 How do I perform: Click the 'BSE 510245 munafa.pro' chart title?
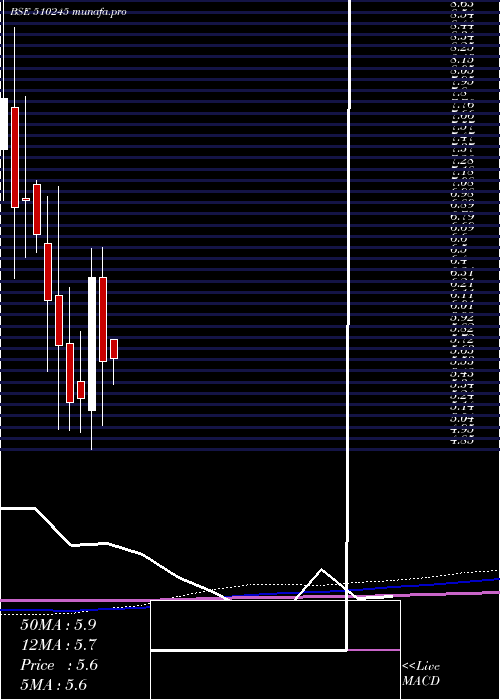(x=68, y=12)
